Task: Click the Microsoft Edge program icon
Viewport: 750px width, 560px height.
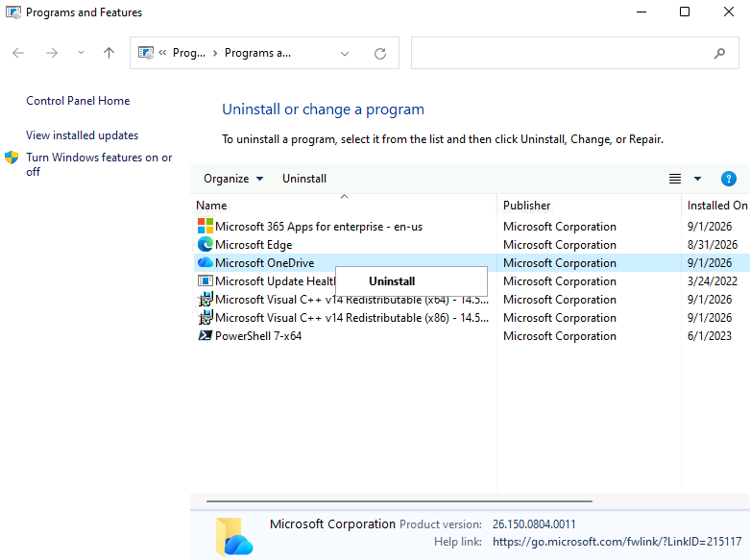Action: click(206, 244)
